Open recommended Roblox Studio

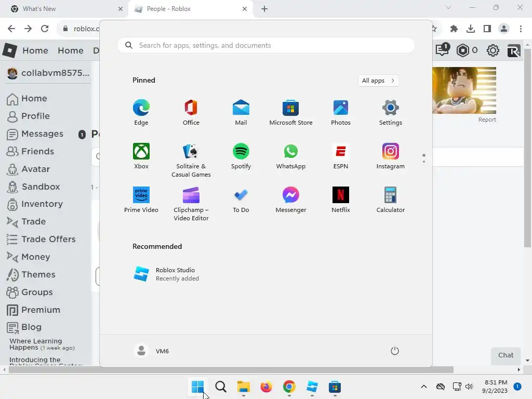(x=166, y=274)
